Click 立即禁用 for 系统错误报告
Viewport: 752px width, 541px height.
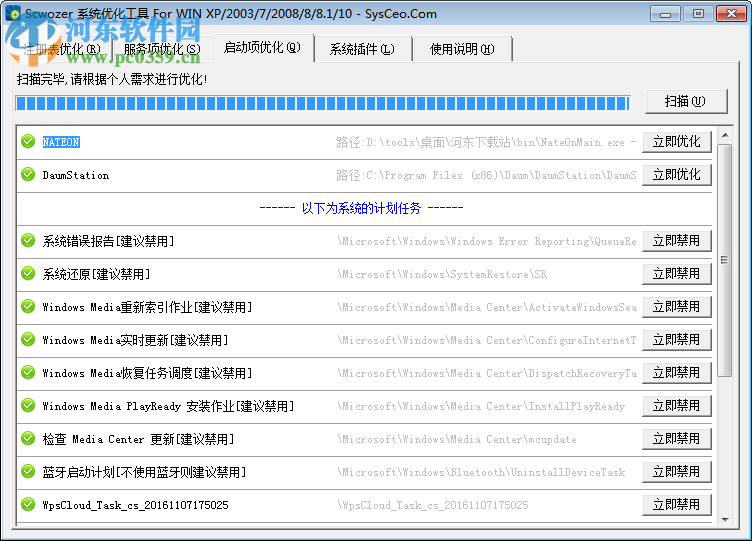pyautogui.click(x=677, y=241)
